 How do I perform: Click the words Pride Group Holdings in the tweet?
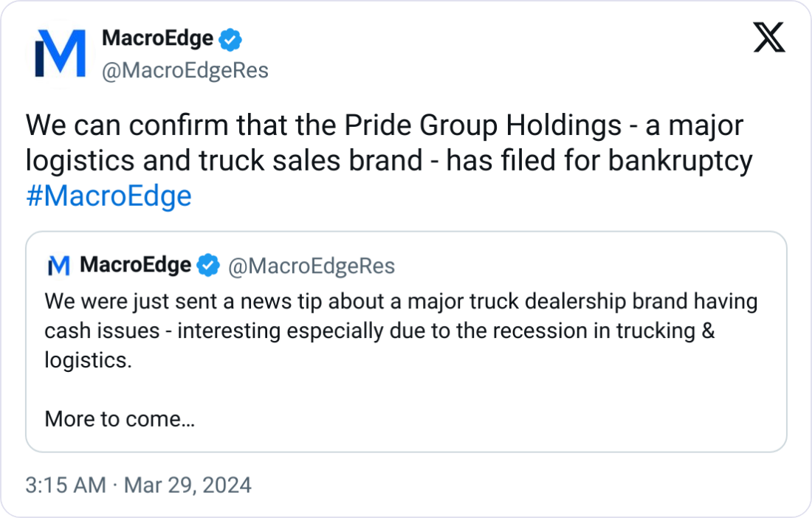[x=483, y=125]
